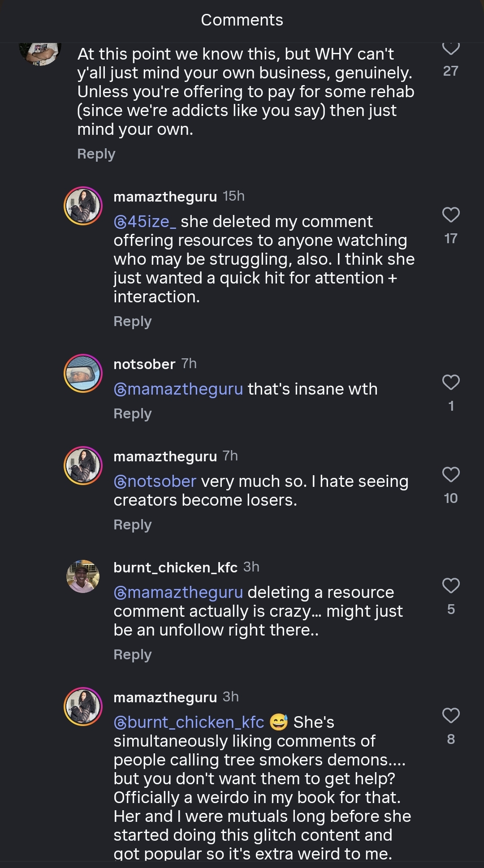The height and width of the screenshot is (868, 484).
Task: Like notsober's "that's insane wth" comment
Action: (451, 382)
